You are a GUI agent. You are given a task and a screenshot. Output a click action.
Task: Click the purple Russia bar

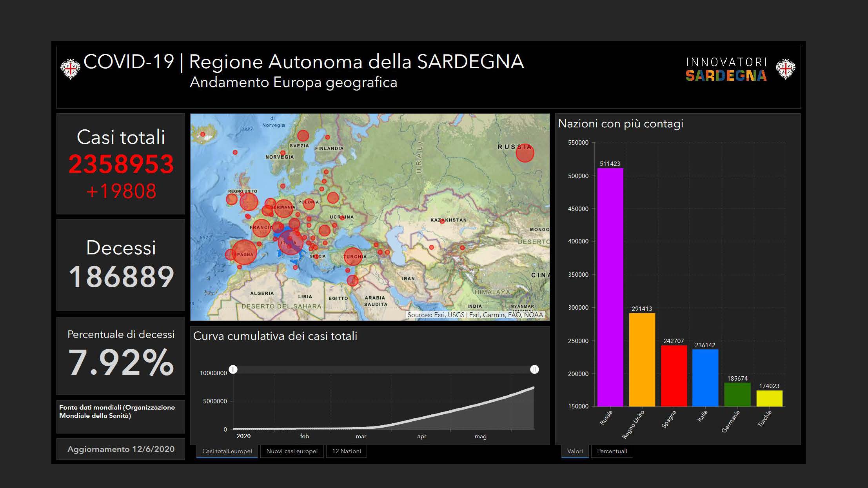coord(610,287)
